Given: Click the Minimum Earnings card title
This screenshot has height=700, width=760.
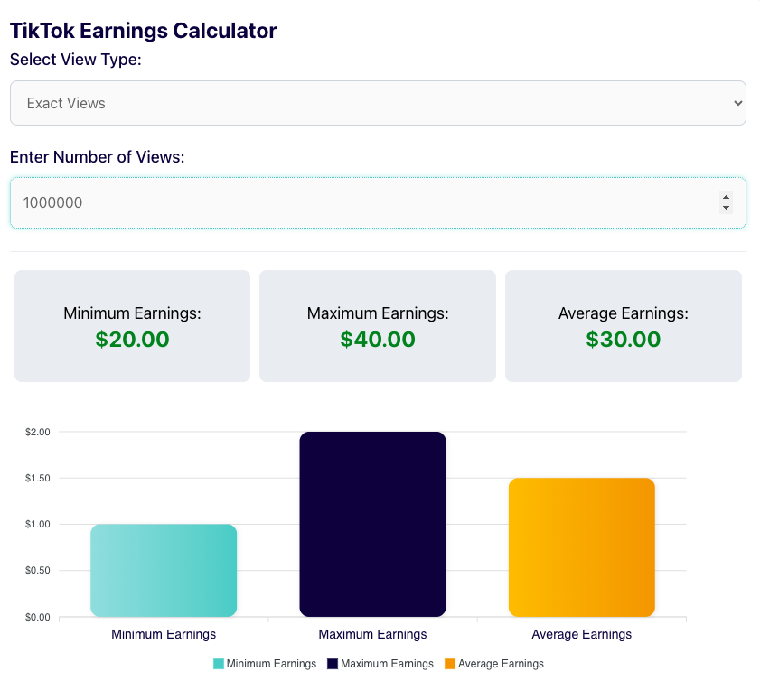Looking at the screenshot, I should [132, 313].
